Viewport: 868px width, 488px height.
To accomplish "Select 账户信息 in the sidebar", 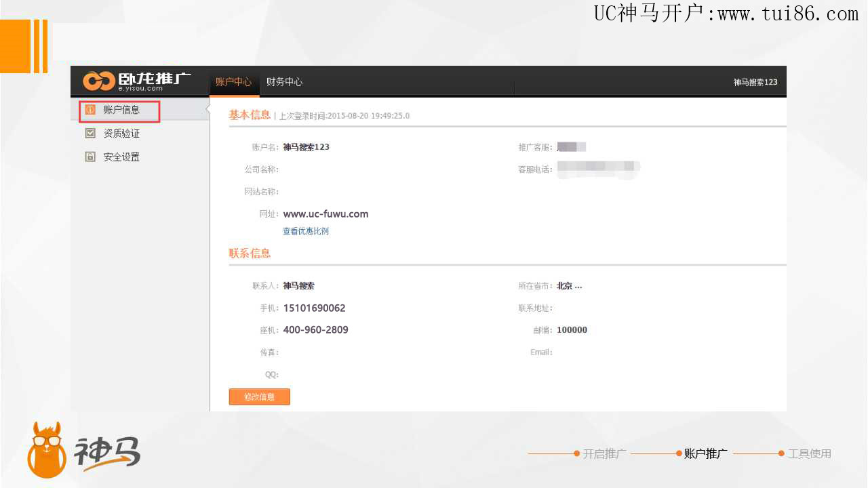I will click(121, 110).
